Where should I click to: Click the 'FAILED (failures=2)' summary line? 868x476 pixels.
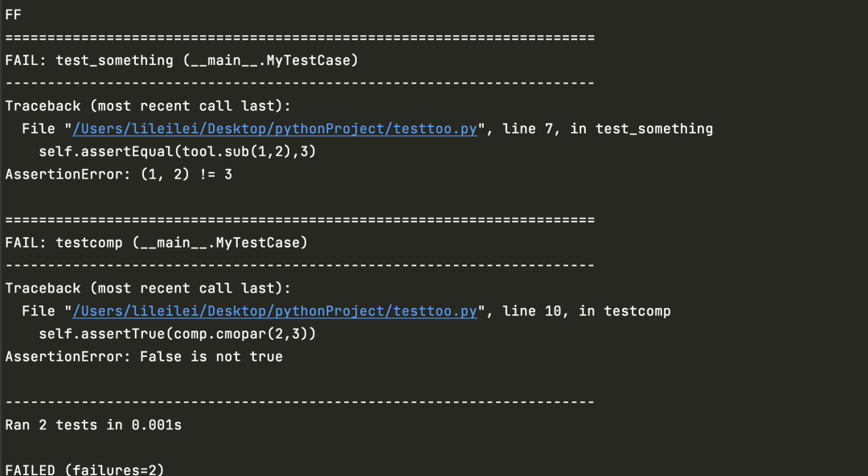pyautogui.click(x=84, y=470)
